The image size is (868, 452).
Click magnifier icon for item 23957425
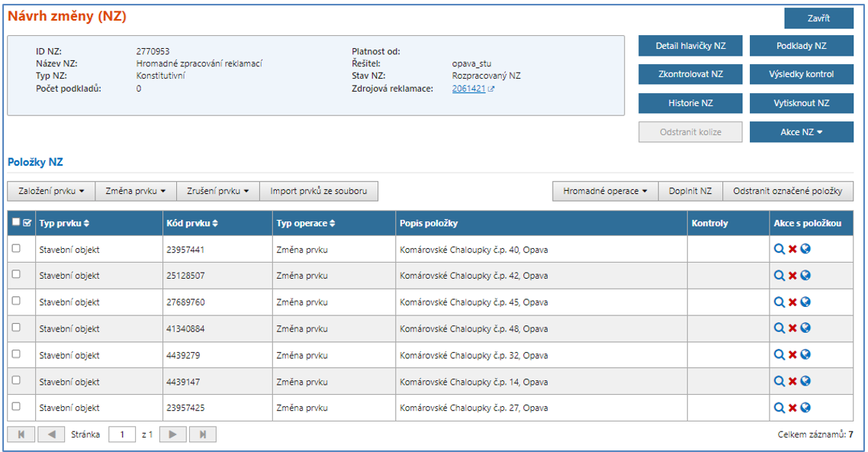pyautogui.click(x=779, y=408)
